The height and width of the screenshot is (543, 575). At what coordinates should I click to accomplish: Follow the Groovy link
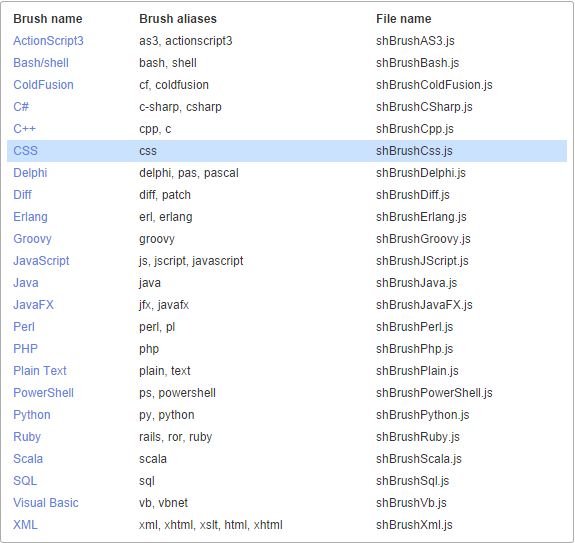[x=32, y=239]
